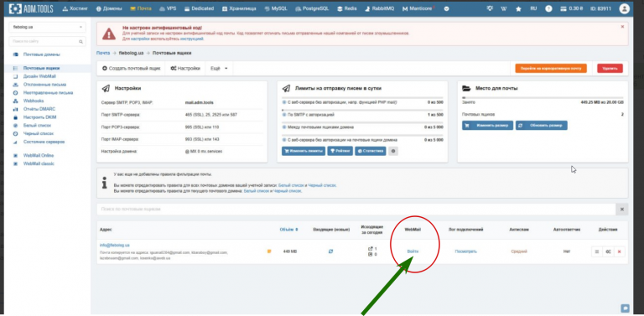This screenshot has width=644, height=316.
Task: Open Дизайн WebMail in sidebar
Action: coord(39,76)
